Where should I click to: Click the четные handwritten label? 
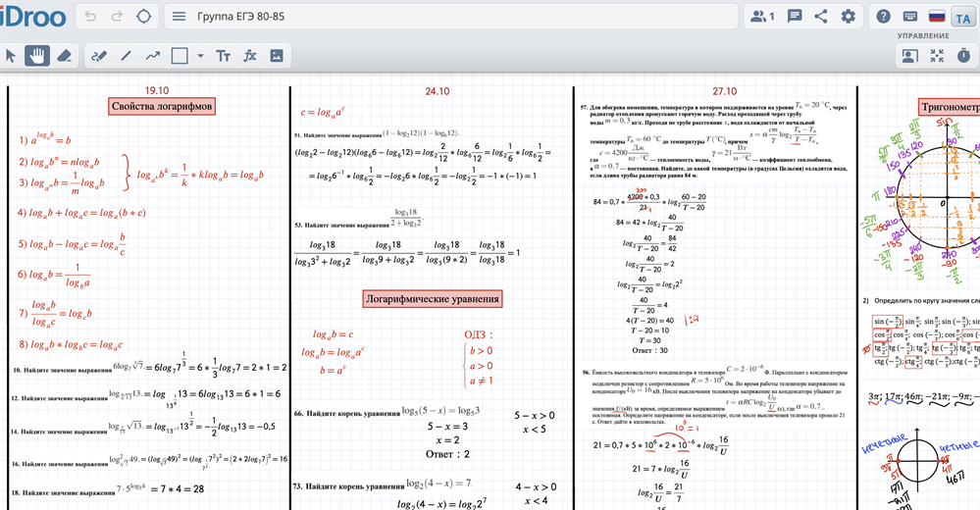958,447
